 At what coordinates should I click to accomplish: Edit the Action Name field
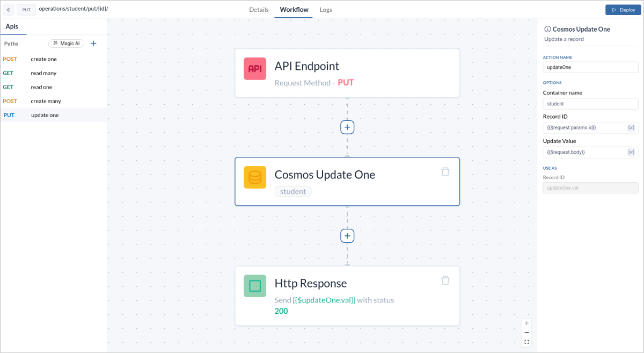[590, 67]
